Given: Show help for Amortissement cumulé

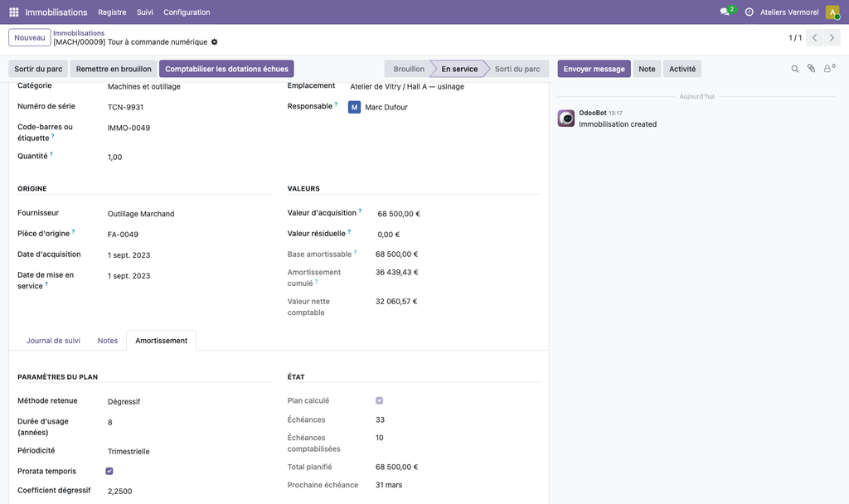Looking at the screenshot, I should point(317,282).
